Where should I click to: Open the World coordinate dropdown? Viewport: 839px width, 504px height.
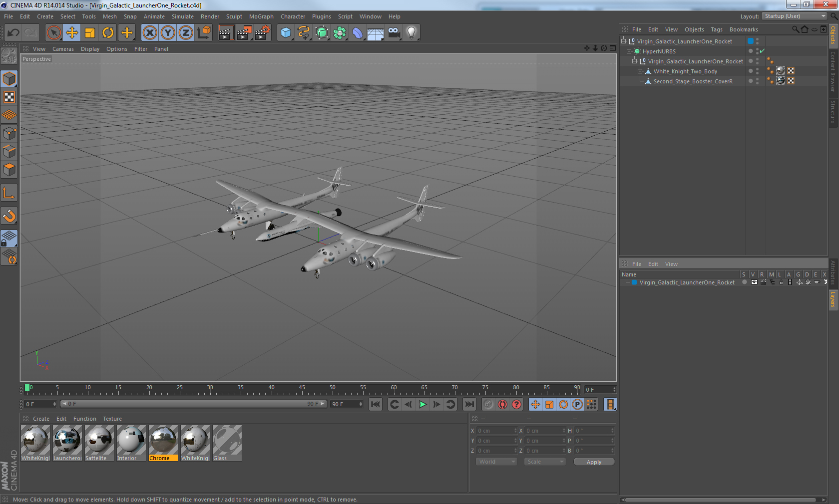(x=496, y=462)
